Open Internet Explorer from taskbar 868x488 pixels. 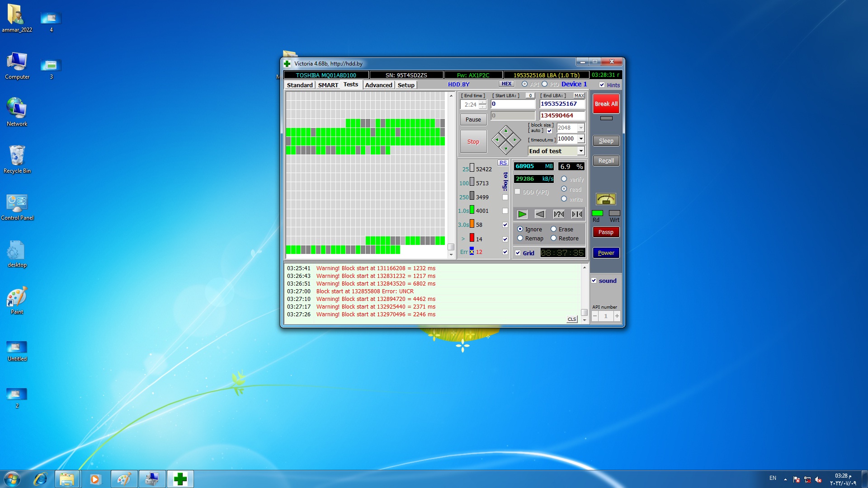point(40,479)
